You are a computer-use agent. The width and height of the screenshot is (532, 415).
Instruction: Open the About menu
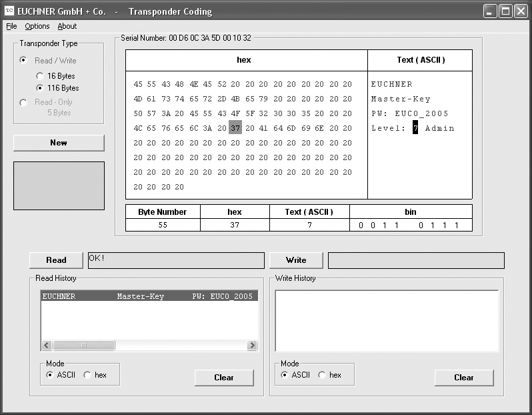(67, 26)
